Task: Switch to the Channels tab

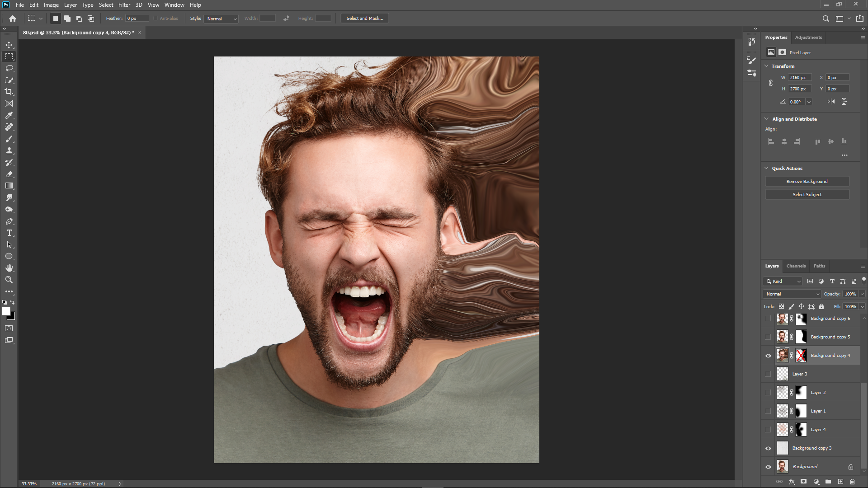Action: pos(796,266)
